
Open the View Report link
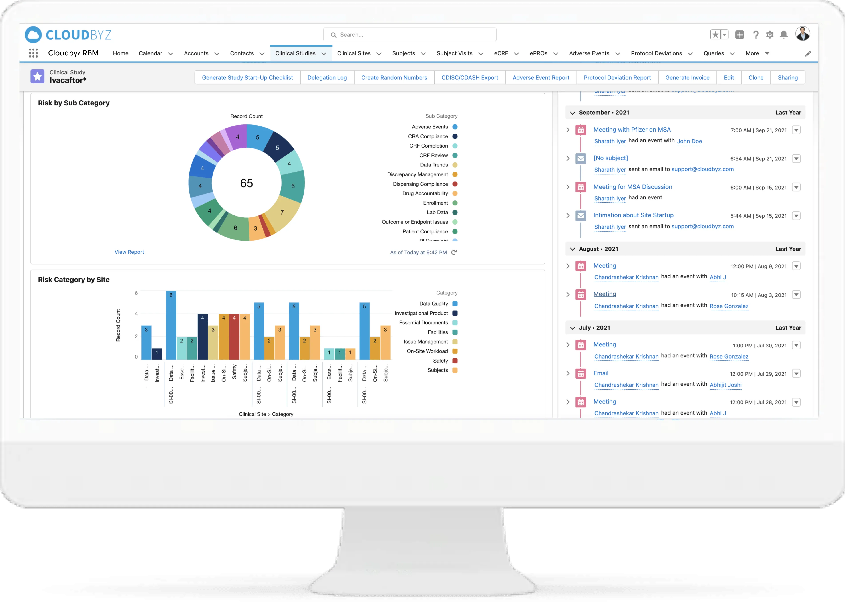129,252
